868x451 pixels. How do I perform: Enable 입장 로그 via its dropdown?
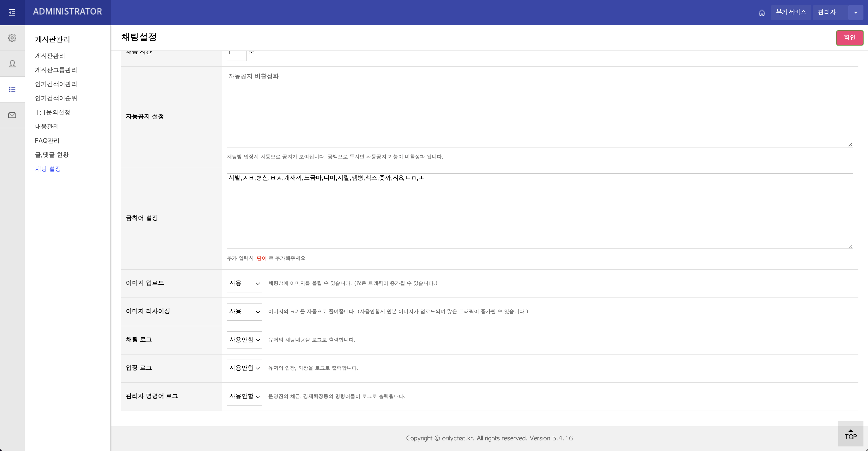click(x=244, y=368)
